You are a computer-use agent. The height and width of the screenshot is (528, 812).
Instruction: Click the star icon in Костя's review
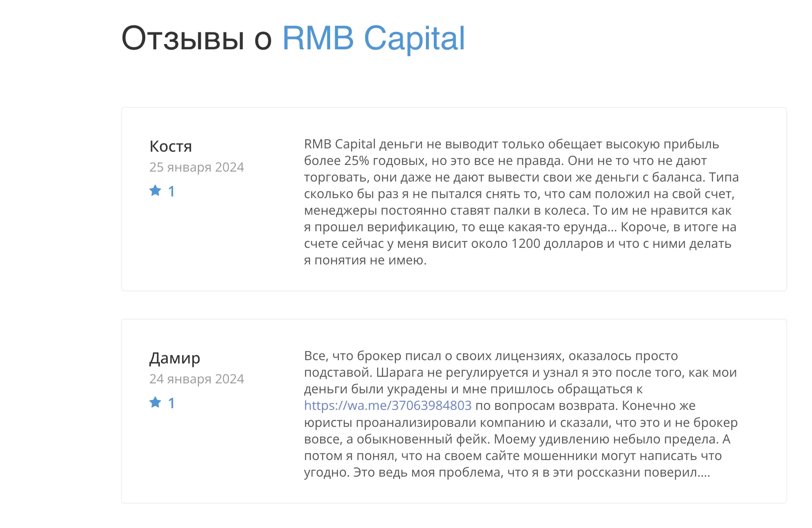[155, 191]
